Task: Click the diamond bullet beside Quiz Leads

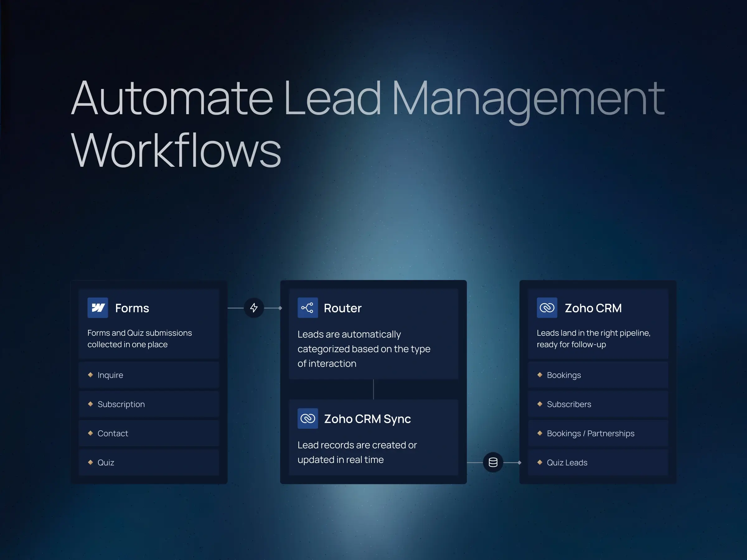Action: pos(540,462)
